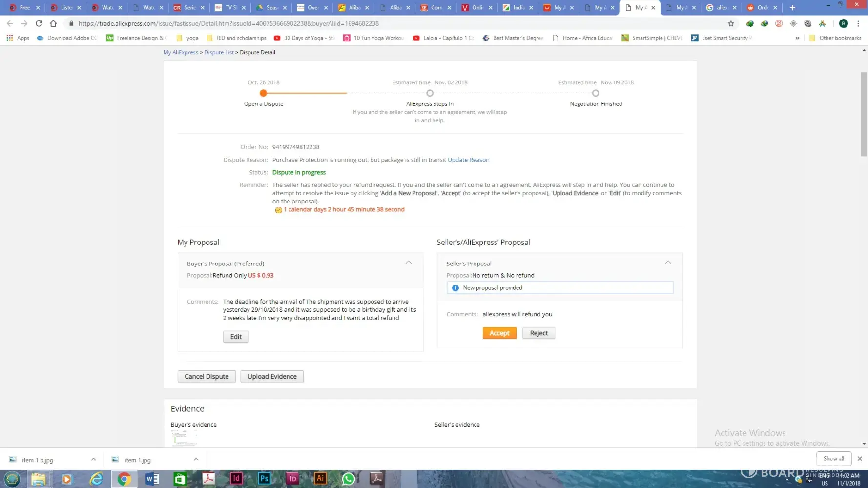Viewport: 868px width, 488px height.
Task: Open the Other bookmarks folder
Action: click(835, 38)
